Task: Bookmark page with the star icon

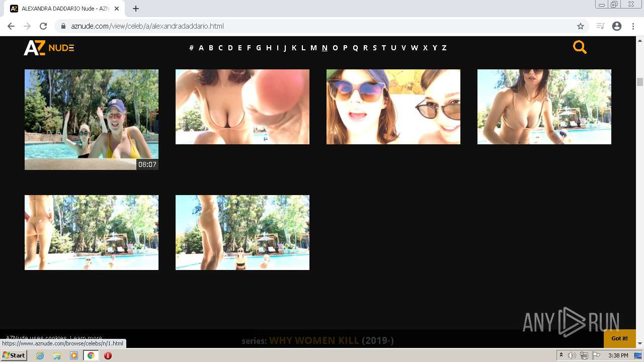Action: [581, 26]
